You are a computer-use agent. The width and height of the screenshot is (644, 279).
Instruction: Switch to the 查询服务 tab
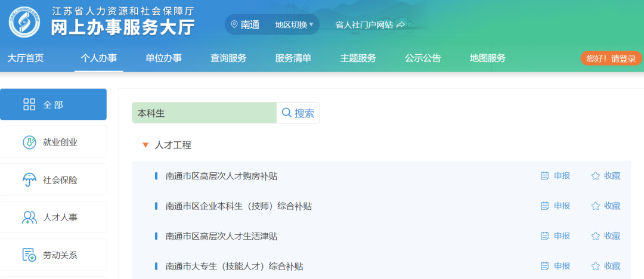tap(228, 58)
